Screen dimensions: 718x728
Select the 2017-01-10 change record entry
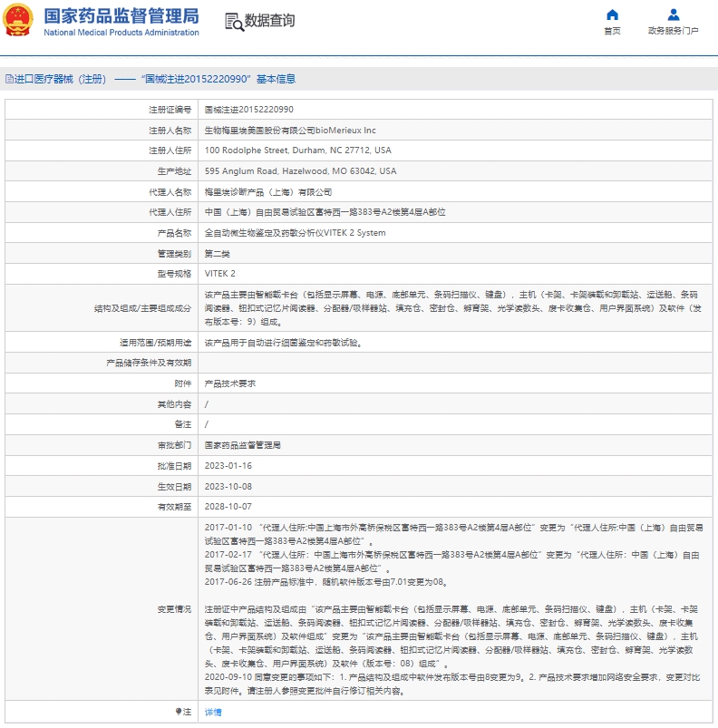point(454,534)
